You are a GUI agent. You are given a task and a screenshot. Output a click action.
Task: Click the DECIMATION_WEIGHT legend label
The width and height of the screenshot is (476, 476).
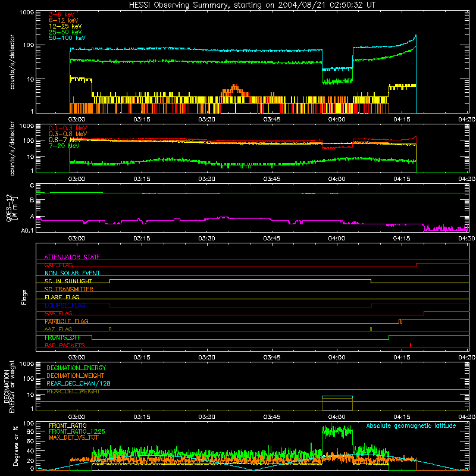tap(76, 375)
